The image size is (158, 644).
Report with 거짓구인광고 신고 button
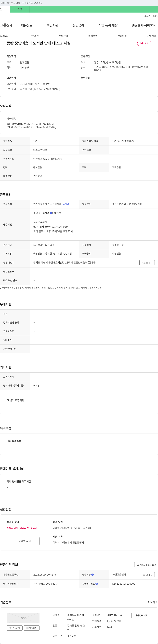pos(146,564)
